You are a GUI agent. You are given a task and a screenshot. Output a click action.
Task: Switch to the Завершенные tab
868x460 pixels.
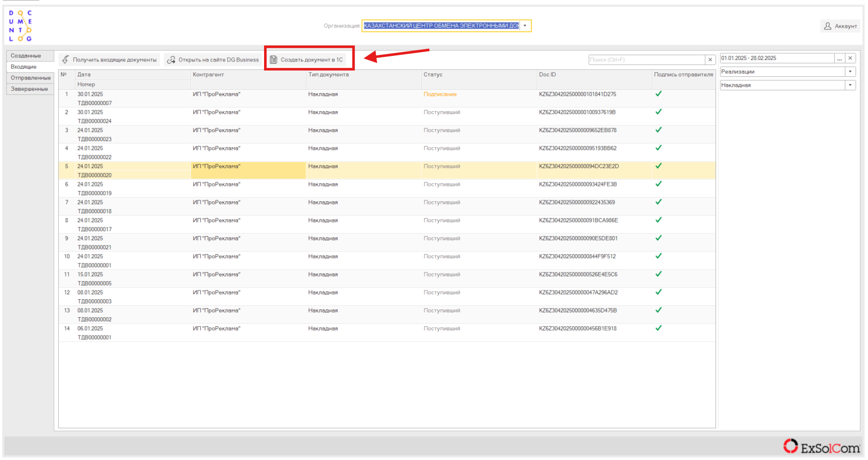(x=30, y=89)
